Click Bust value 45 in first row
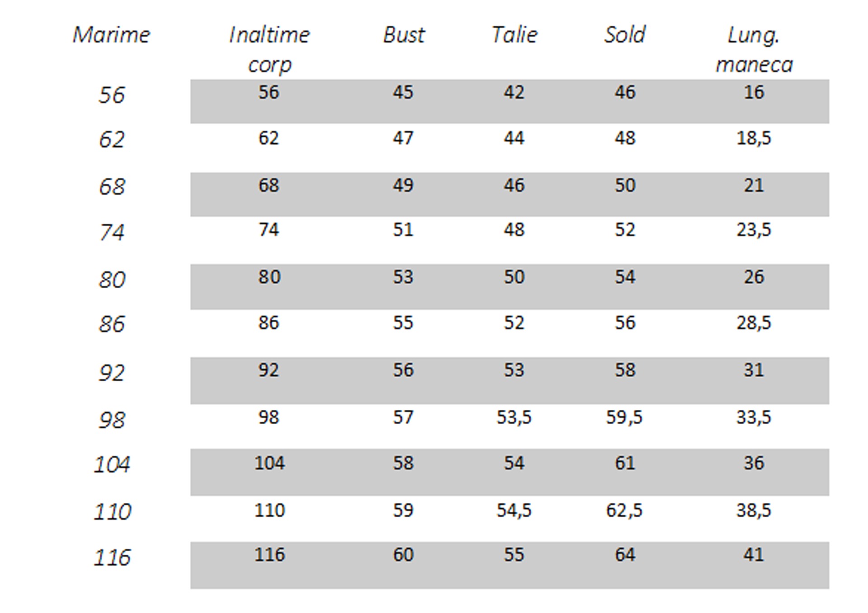 click(x=403, y=92)
